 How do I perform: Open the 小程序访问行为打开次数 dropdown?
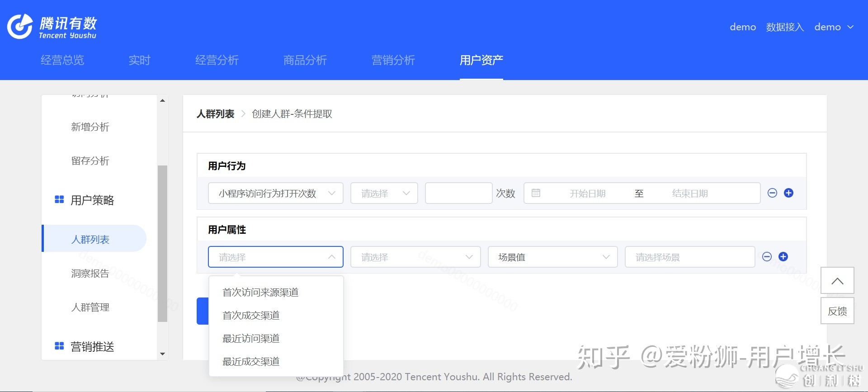[275, 194]
